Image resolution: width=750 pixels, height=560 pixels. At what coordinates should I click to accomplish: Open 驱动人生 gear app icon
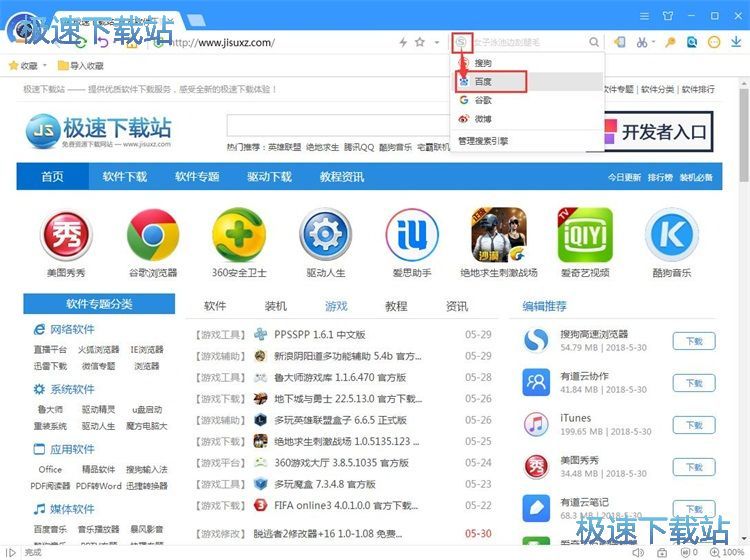pyautogui.click(x=326, y=234)
